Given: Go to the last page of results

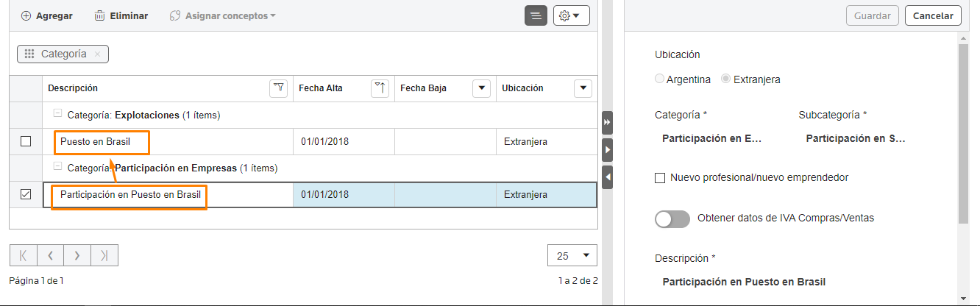Looking at the screenshot, I should tap(104, 255).
